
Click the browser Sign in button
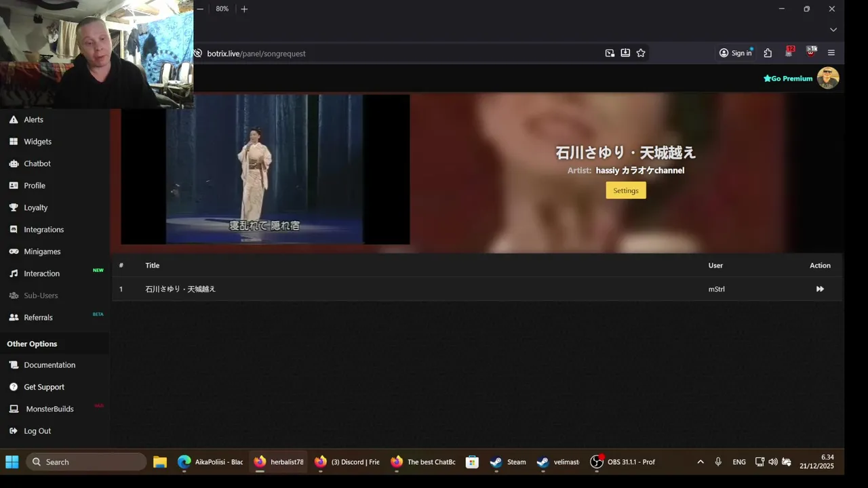[x=736, y=53]
